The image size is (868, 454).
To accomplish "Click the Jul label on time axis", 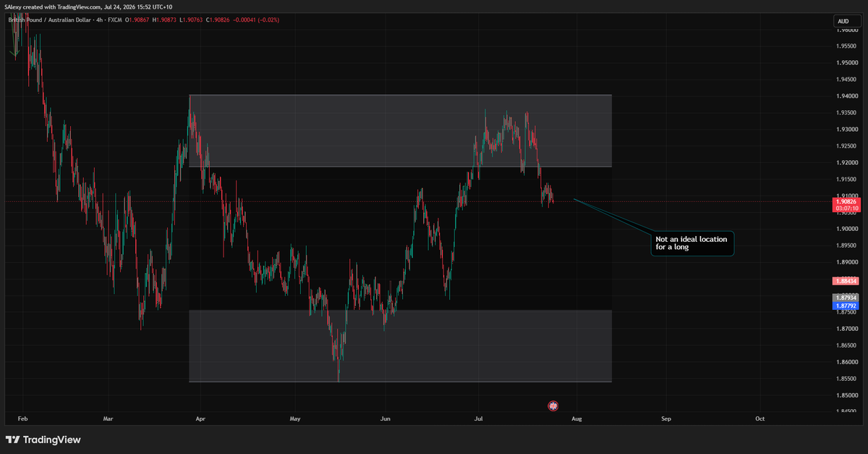I will [x=478, y=419].
